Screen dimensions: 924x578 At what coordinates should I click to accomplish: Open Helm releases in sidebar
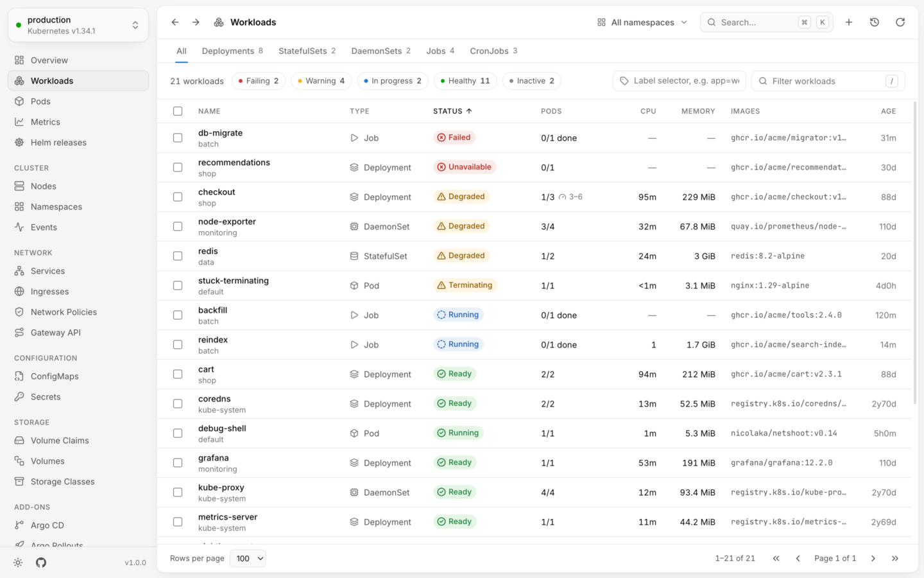click(78, 143)
